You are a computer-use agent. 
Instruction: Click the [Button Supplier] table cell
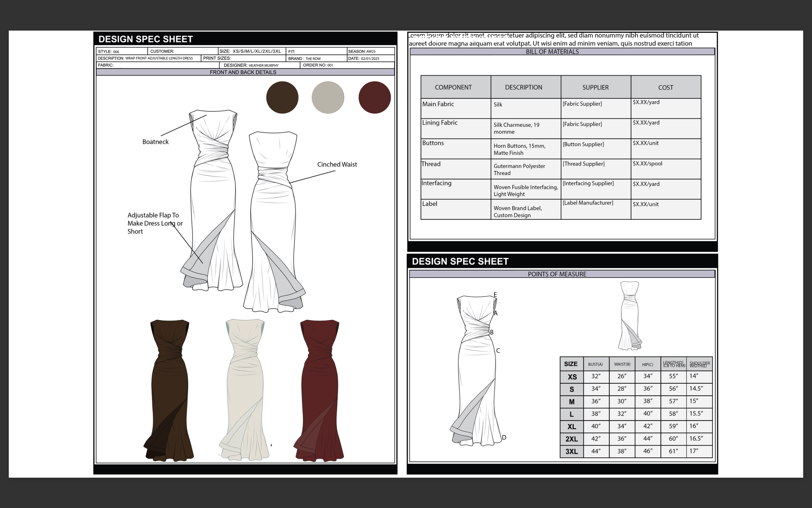click(x=583, y=144)
